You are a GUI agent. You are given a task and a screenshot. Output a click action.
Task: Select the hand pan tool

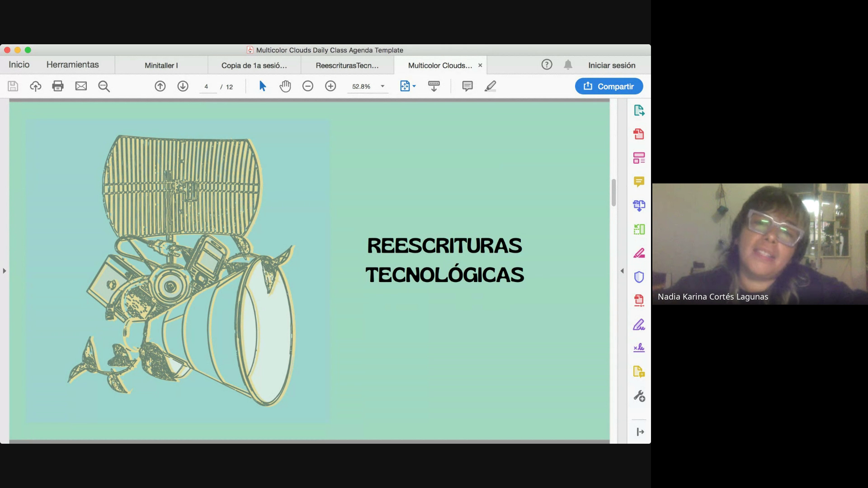[285, 86]
